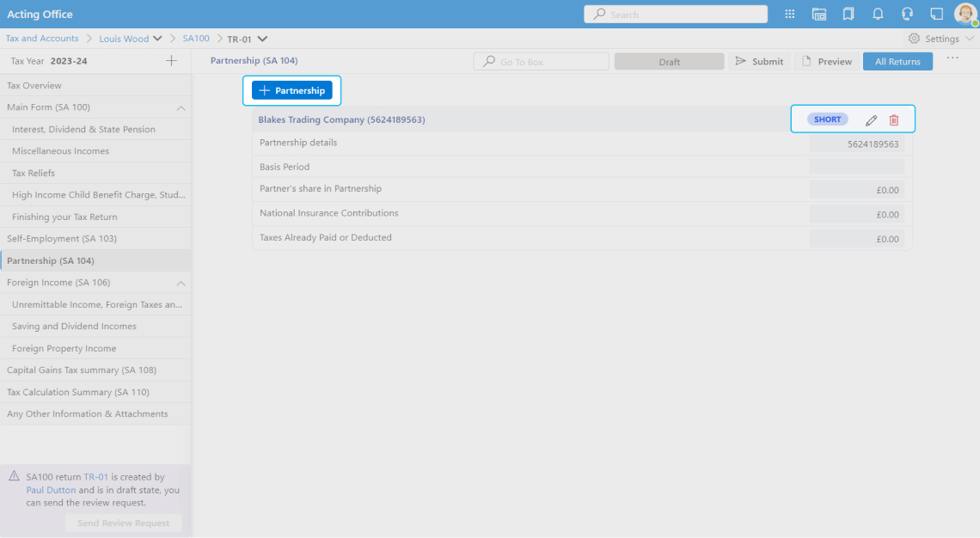Click the Go To Box search field

pyautogui.click(x=542, y=62)
